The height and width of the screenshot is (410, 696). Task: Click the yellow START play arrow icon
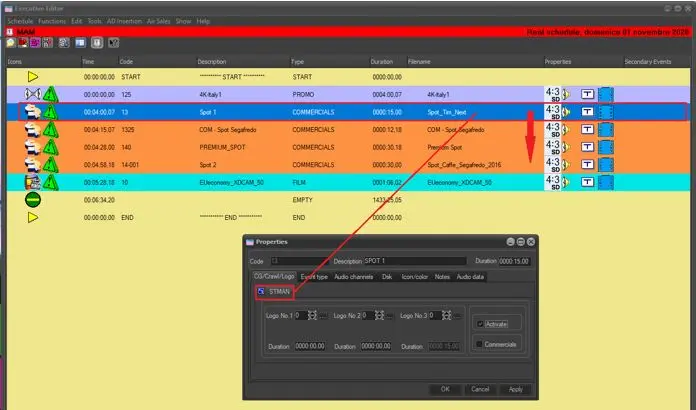coord(33,76)
